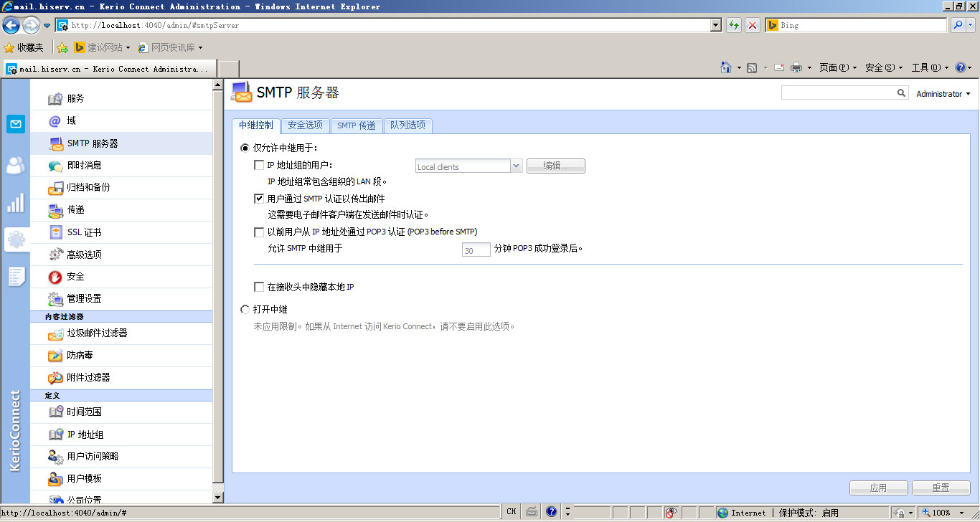Click the 应用 (Apply) button
The image size is (980, 522).
coord(879,488)
